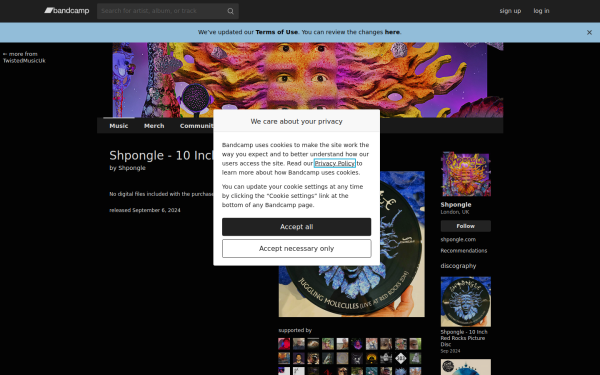Screen dimensions: 600x375
Task: Go back to more from TwistedMusicUk
Action: [24, 57]
